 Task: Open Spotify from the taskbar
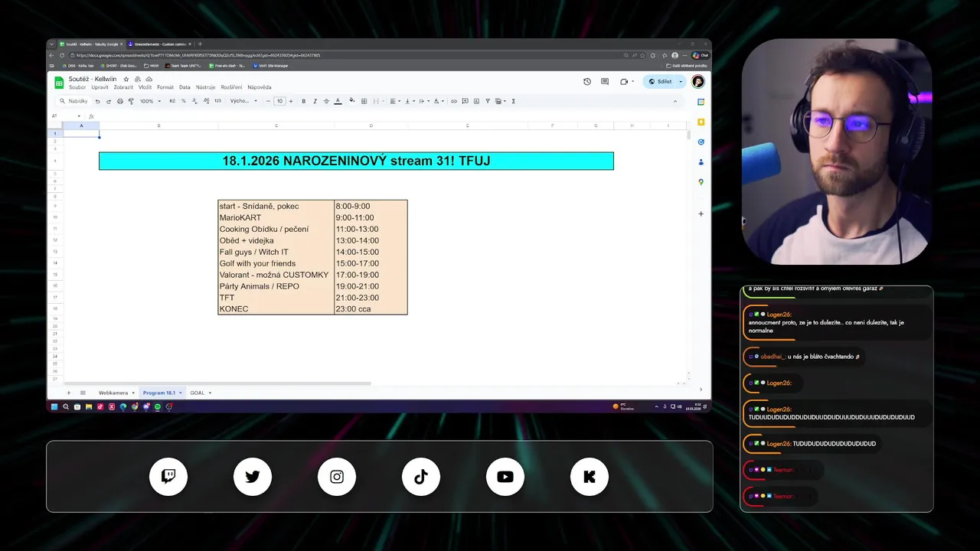tap(158, 406)
